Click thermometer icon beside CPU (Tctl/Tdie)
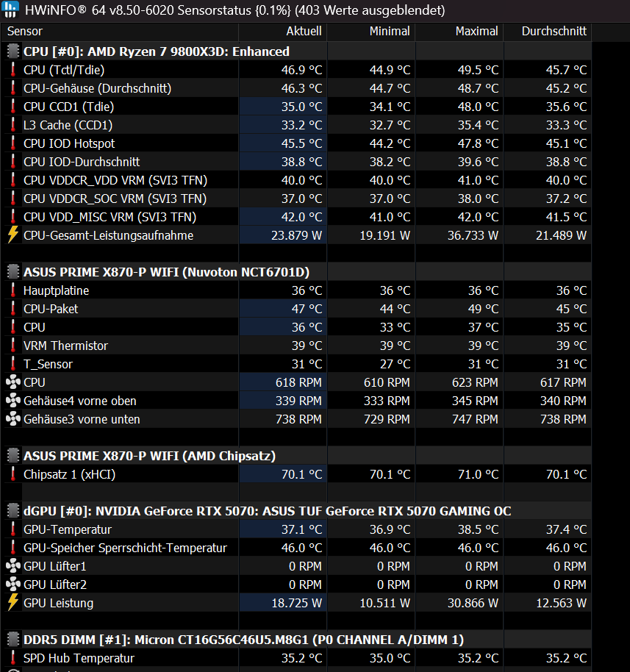The image size is (630, 672). tap(13, 69)
